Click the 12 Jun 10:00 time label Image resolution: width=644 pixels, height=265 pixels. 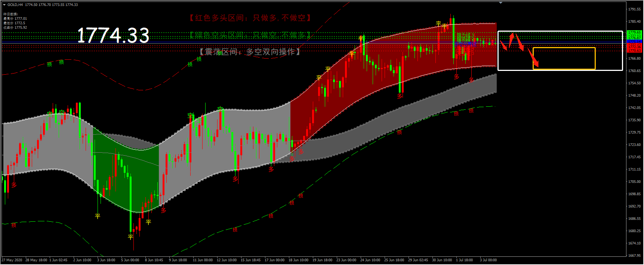[227, 260]
